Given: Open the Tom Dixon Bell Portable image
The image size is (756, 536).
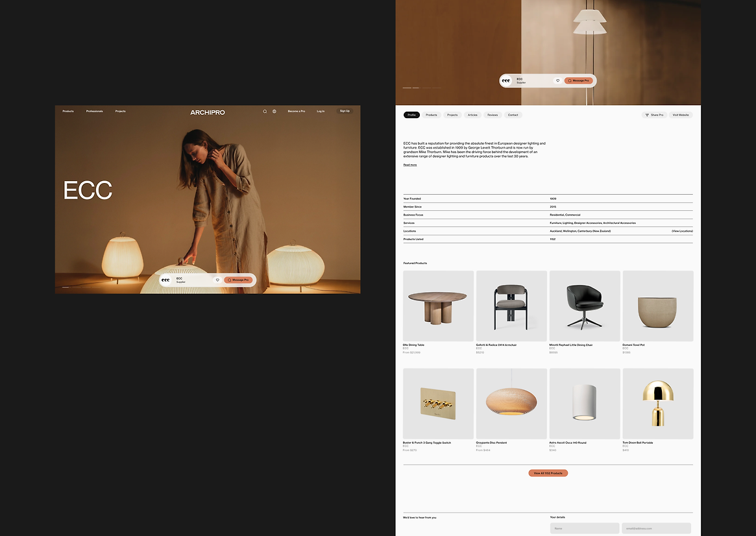Looking at the screenshot, I should coord(658,404).
